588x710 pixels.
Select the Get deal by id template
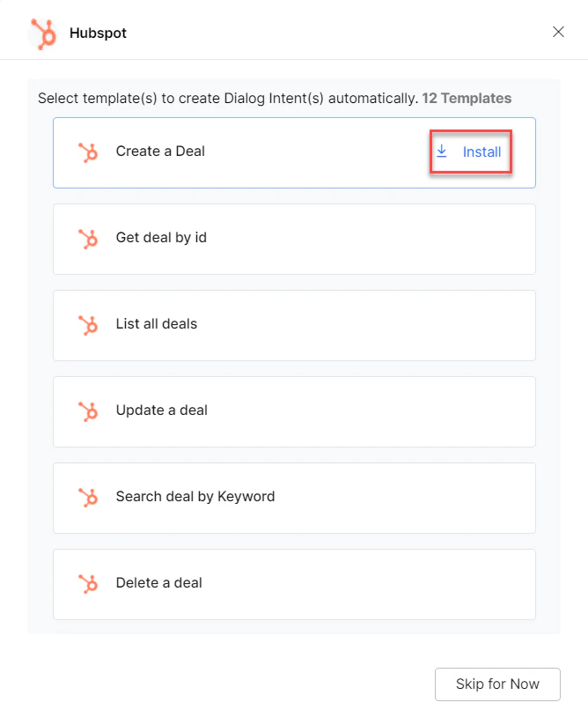pyautogui.click(x=294, y=238)
